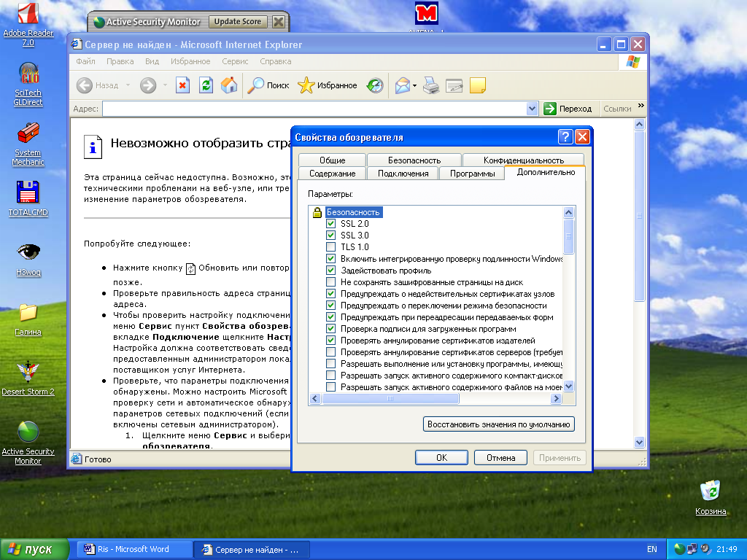
Task: Toggle Задействовать профиль checkbox
Action: [x=330, y=270]
